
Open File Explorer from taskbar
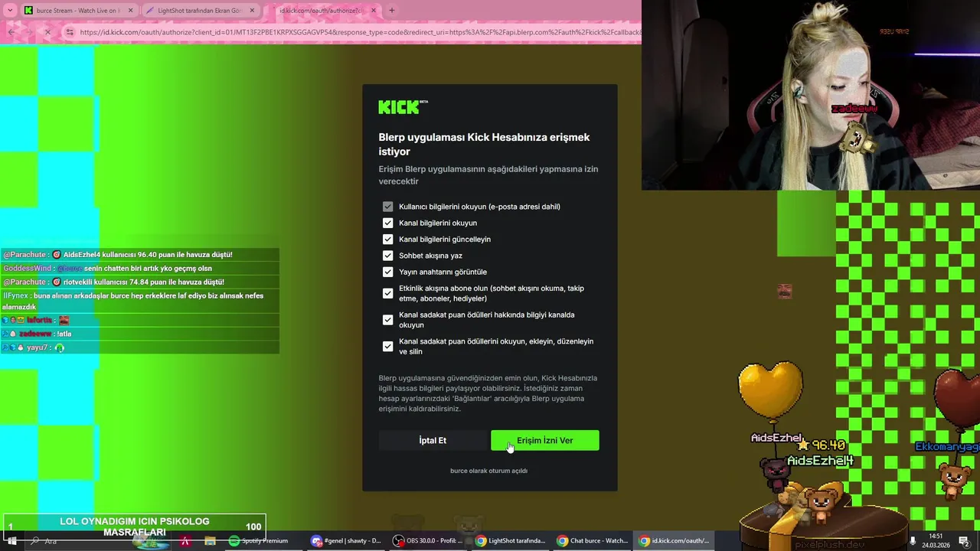(210, 541)
